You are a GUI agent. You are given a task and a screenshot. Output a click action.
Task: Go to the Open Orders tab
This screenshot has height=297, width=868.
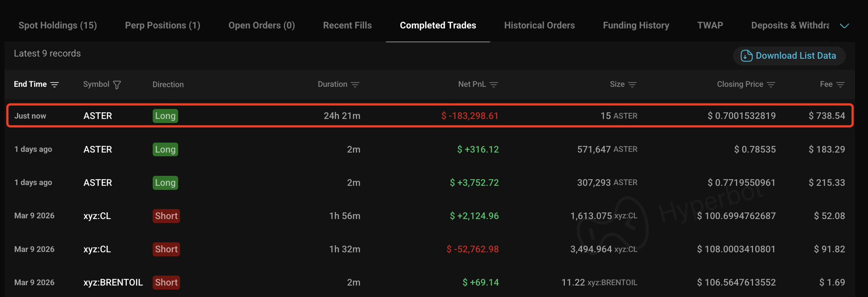[x=262, y=25]
